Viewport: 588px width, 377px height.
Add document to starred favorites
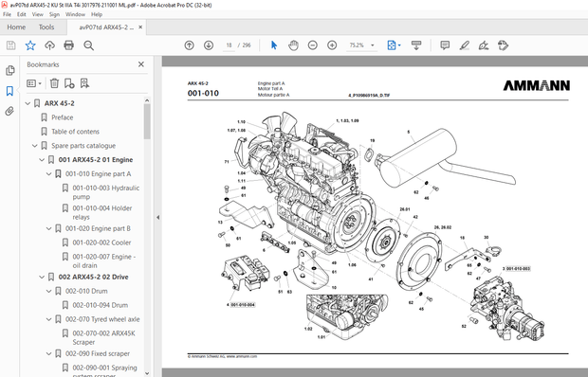click(30, 45)
